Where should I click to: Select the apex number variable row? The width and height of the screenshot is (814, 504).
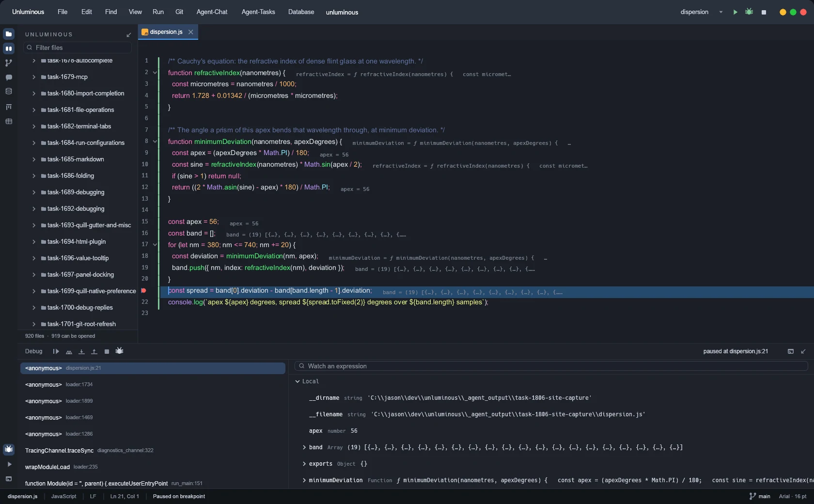(x=551, y=431)
